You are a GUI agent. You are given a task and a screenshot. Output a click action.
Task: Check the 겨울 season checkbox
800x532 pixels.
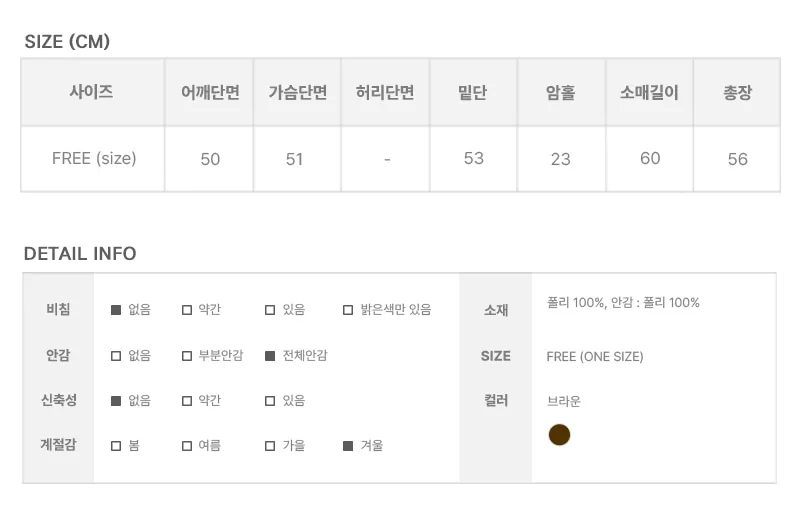coord(348,446)
